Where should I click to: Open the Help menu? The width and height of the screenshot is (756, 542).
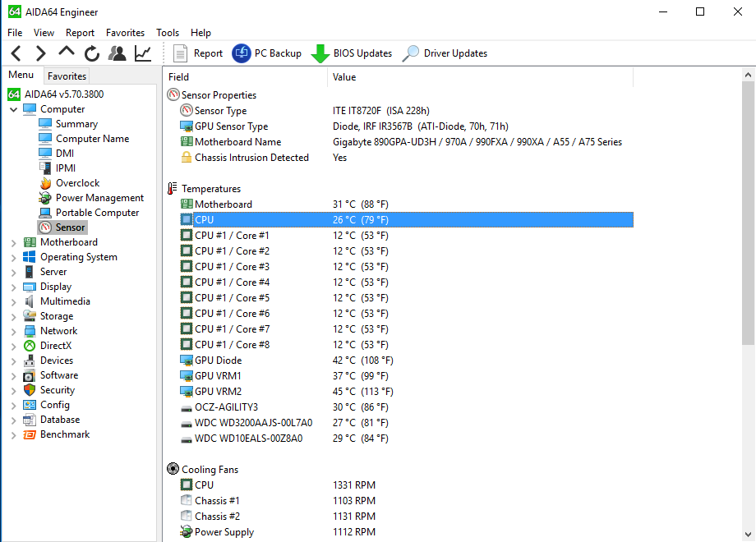201,33
